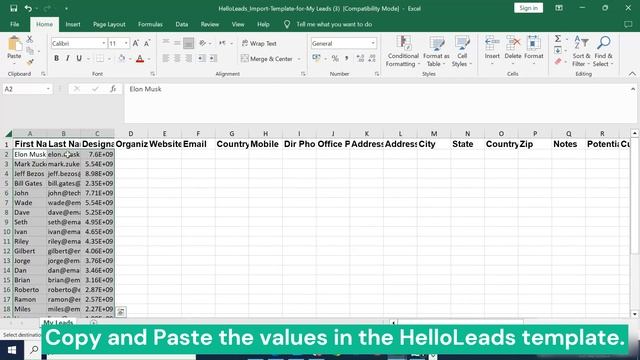Toggle Italic formatting

pyautogui.click(x=68, y=58)
